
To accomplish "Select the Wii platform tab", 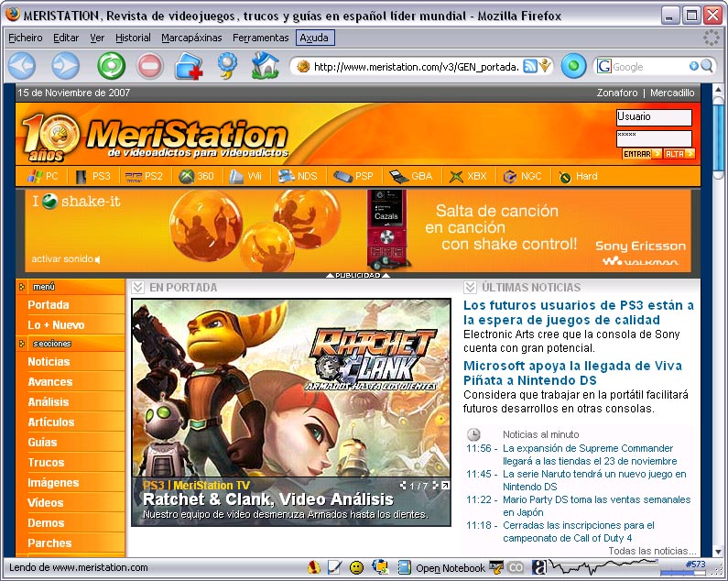I will 245,176.
